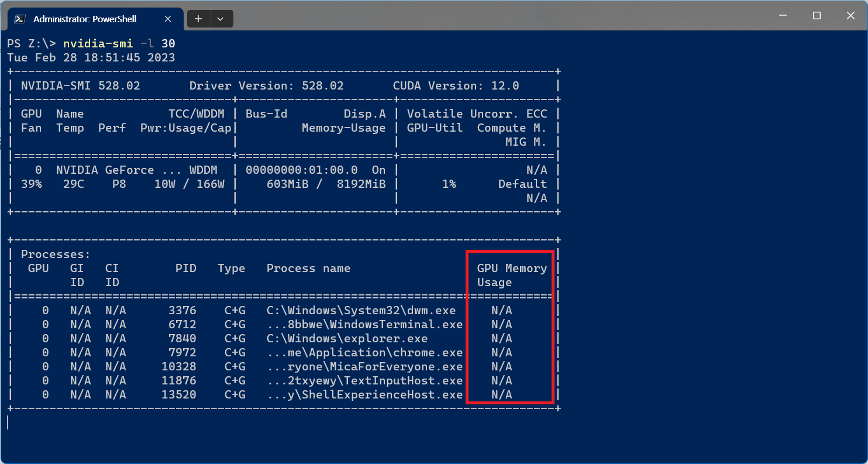This screenshot has width=868, height=464.
Task: Click the C:\Windows\explorer.exe entry
Action: click(347, 339)
